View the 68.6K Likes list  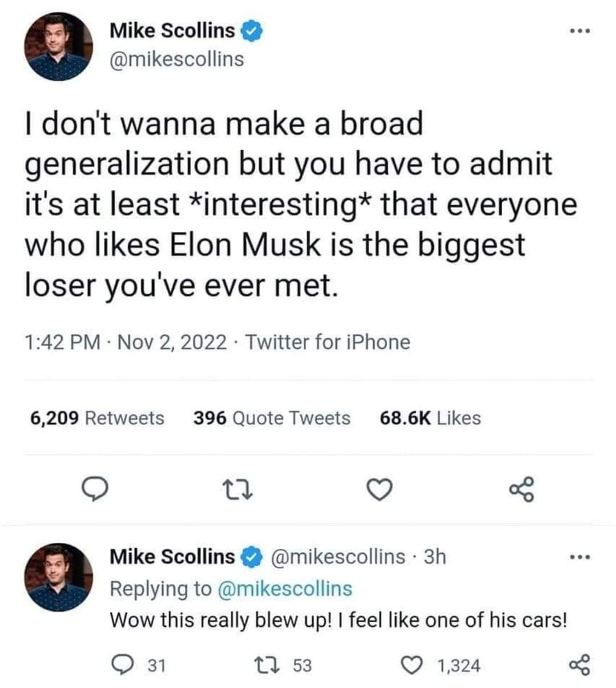(x=430, y=418)
